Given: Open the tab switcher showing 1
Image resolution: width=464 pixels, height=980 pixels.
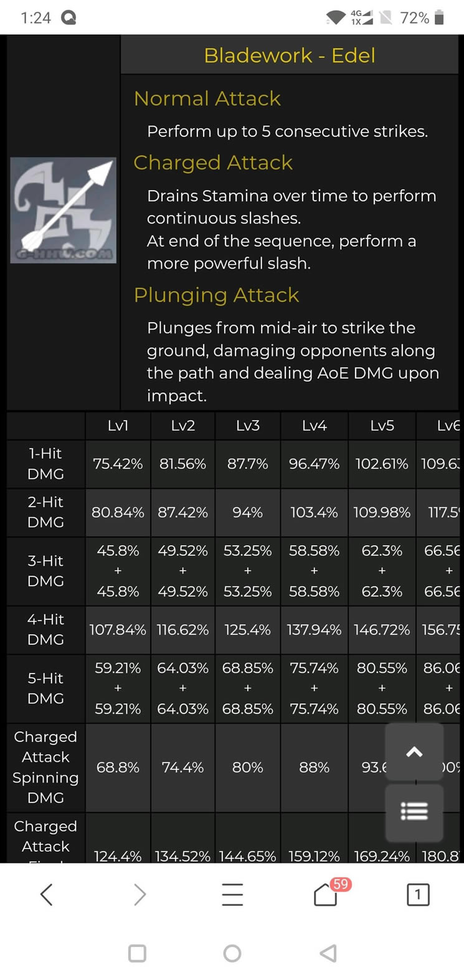Looking at the screenshot, I should 417,895.
